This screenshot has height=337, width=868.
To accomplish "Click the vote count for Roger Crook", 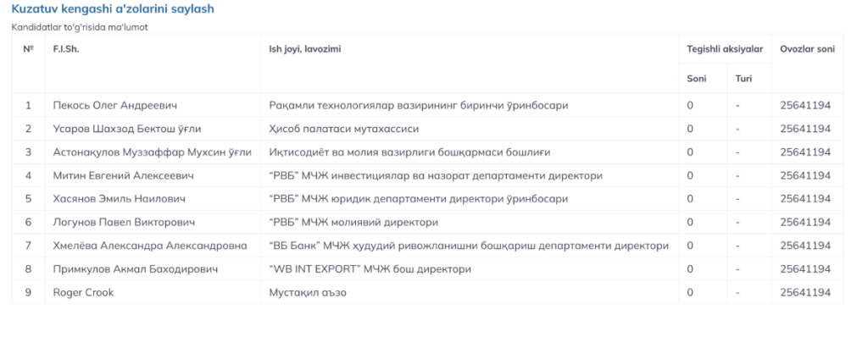I will click(x=805, y=292).
